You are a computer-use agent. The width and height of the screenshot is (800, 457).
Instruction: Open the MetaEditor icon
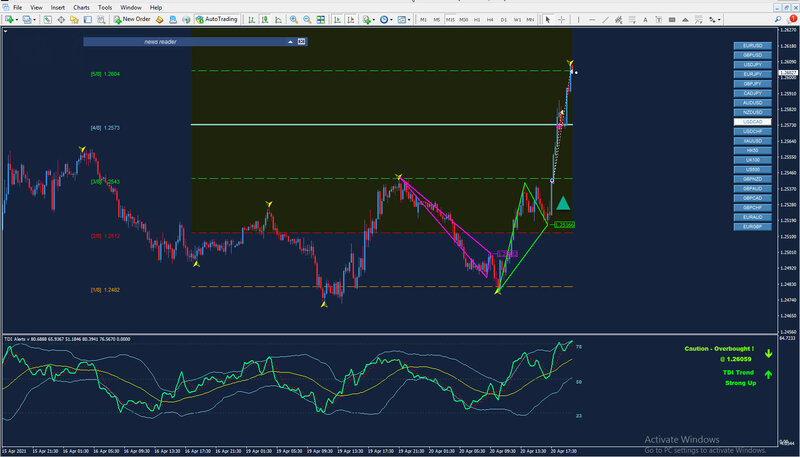(160, 19)
